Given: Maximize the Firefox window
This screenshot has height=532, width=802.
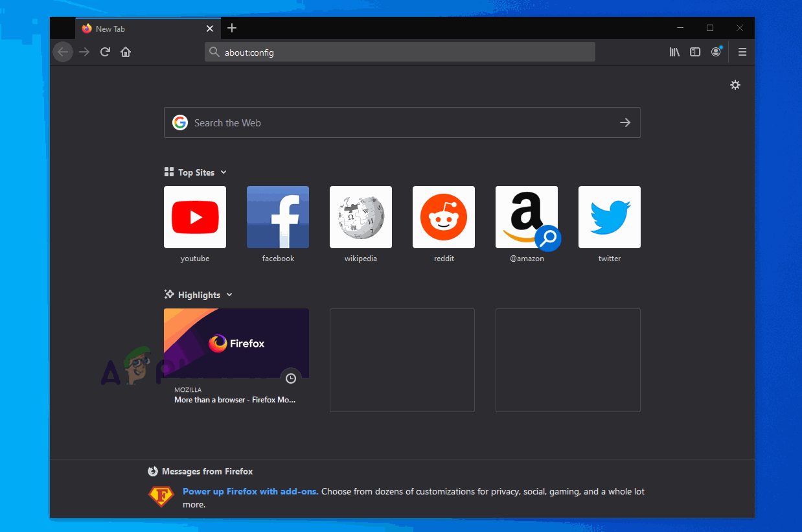Looking at the screenshot, I should point(710,28).
